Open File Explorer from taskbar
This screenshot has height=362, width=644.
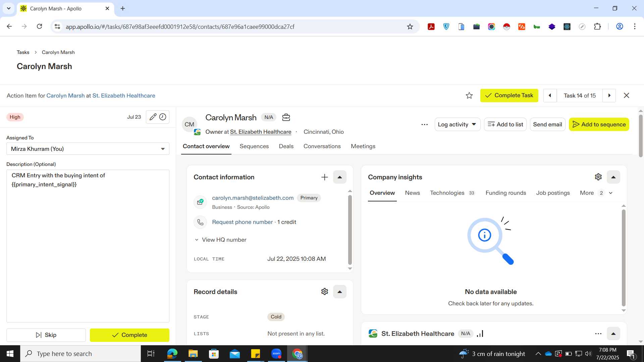(x=193, y=354)
